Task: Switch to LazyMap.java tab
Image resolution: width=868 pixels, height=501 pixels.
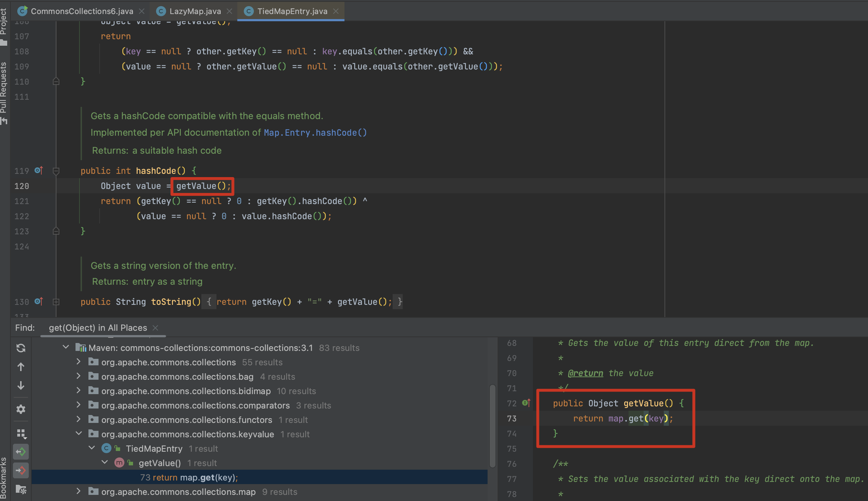Action: (195, 11)
